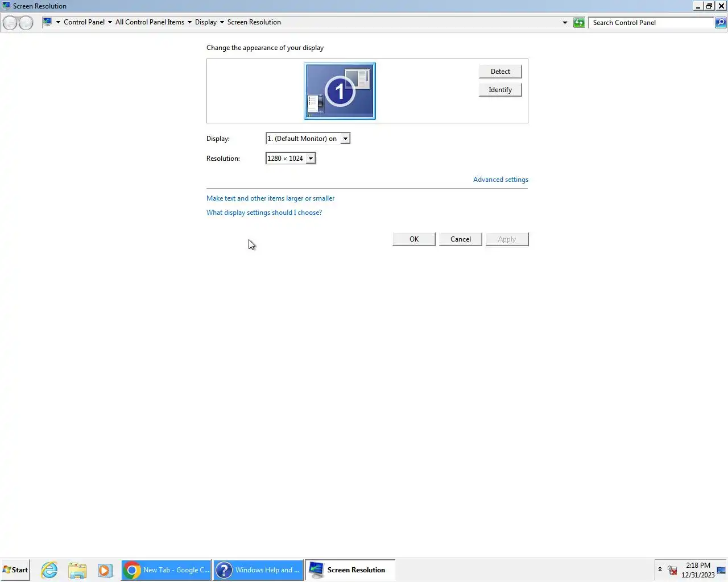Click the Search Control Panel field
Viewport: 728px width, 582px height.
click(652, 23)
